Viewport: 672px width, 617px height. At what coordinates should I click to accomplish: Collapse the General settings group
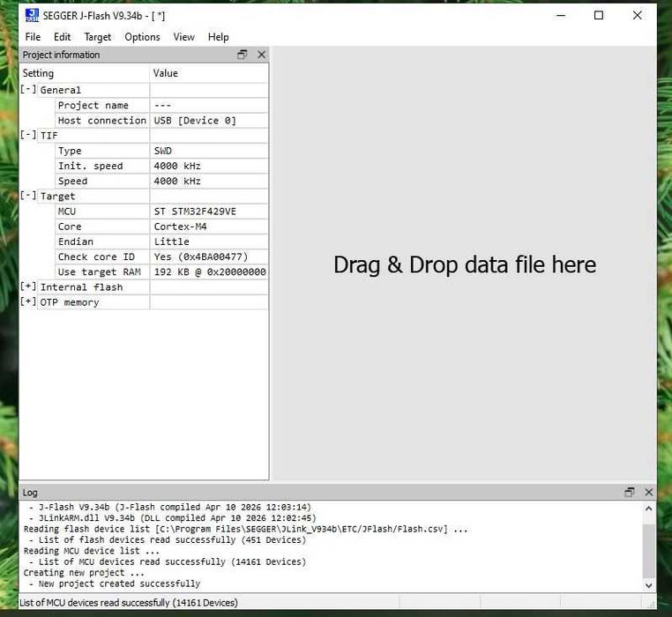pos(28,90)
